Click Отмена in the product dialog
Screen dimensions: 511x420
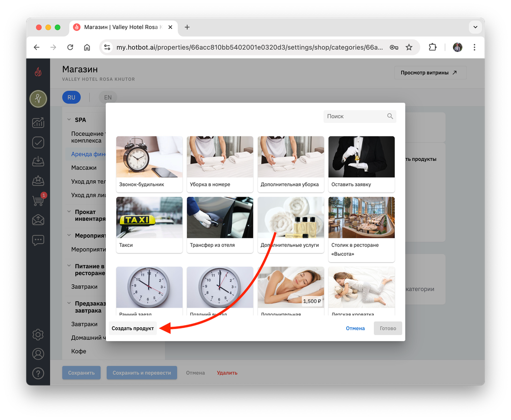pos(355,328)
